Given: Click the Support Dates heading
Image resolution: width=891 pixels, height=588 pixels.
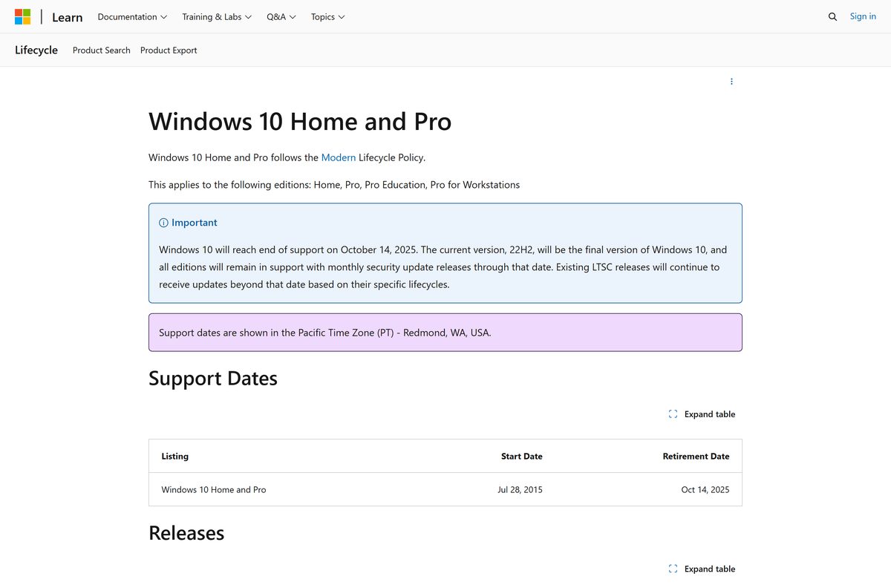Looking at the screenshot, I should (213, 379).
